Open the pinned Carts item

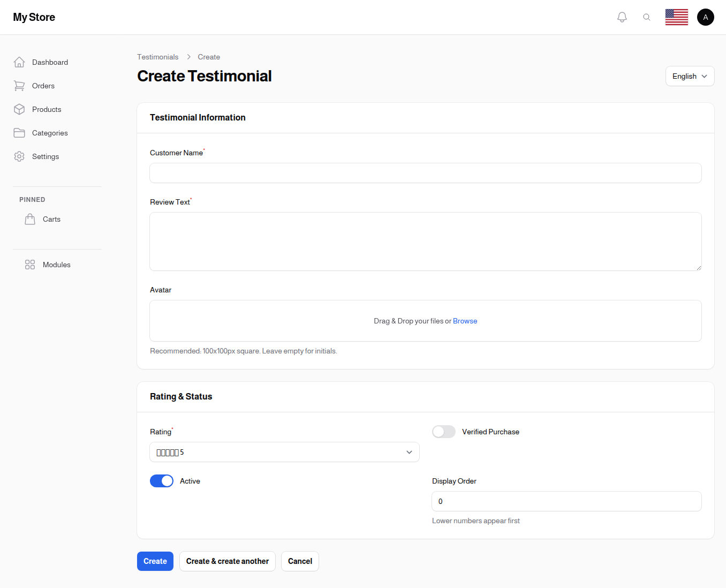[51, 219]
